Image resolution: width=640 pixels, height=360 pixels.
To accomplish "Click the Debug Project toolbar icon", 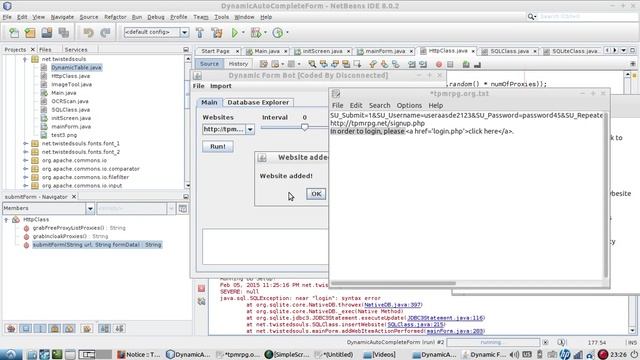I will tap(256, 33).
